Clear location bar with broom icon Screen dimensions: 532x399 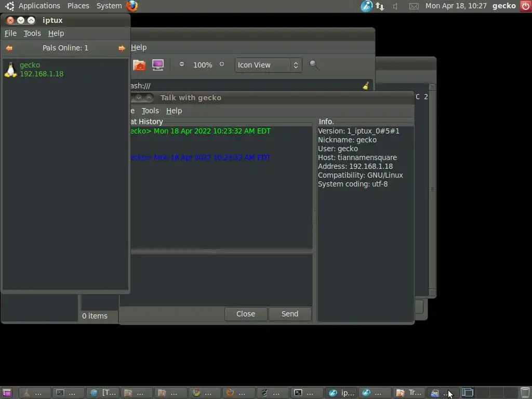(x=366, y=86)
